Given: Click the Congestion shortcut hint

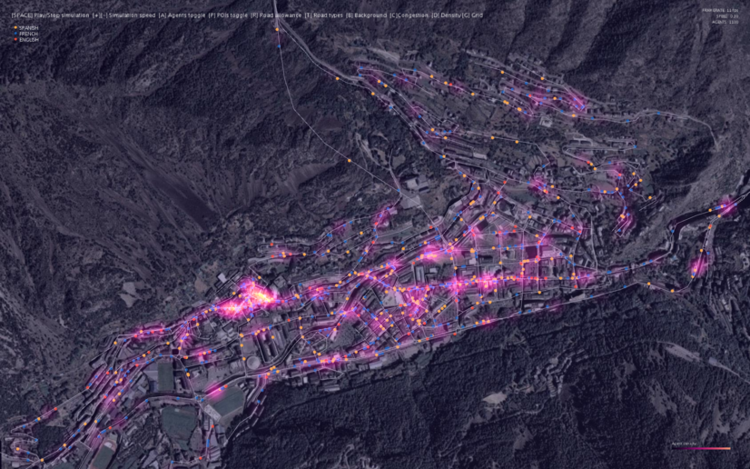Looking at the screenshot, I should click(x=409, y=15).
